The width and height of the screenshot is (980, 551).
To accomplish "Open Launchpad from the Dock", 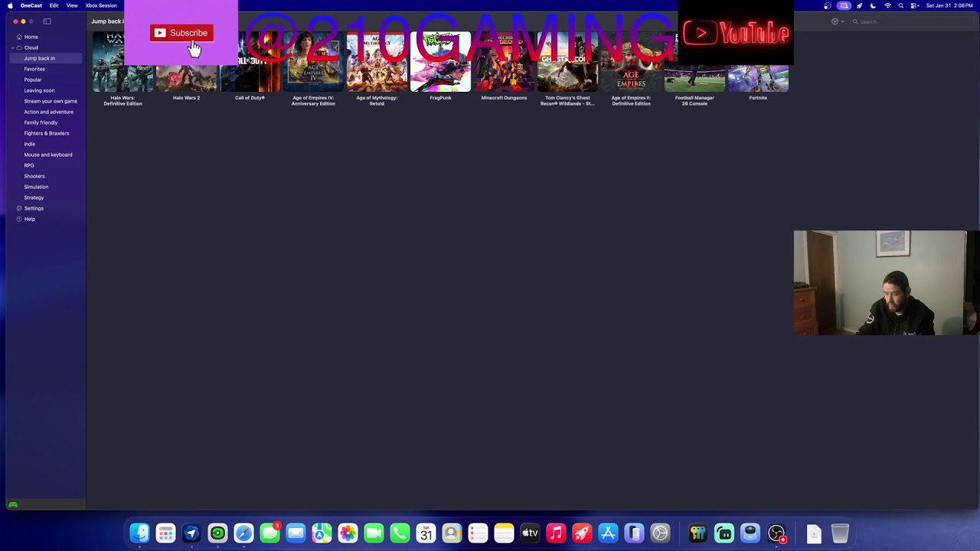I will point(165,533).
